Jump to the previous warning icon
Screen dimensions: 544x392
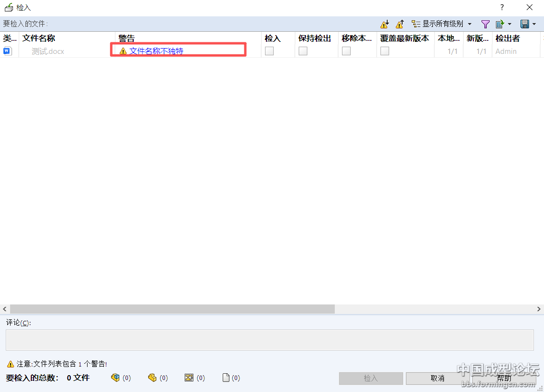399,24
